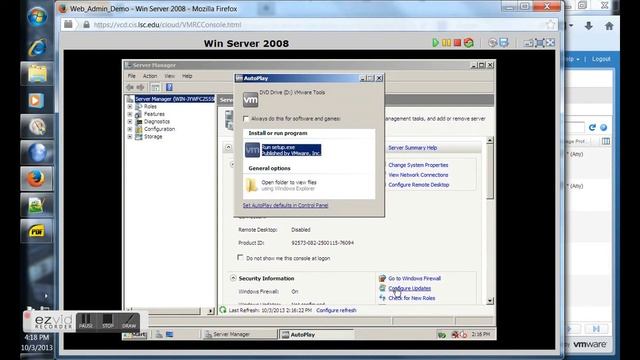Click the green power on VM icon

436,43
